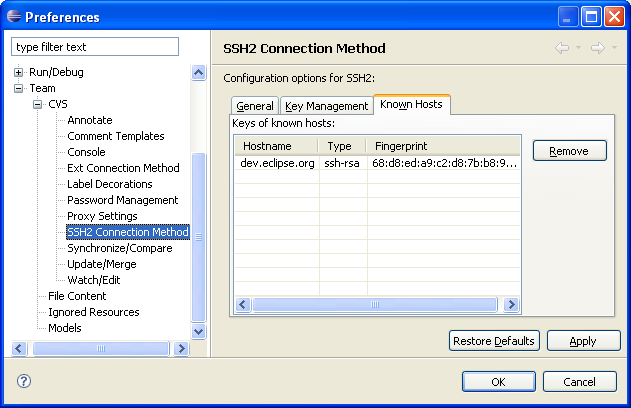Click the hosts table scroll left arrow
This screenshot has width=631, height=408.
pyautogui.click(x=243, y=305)
